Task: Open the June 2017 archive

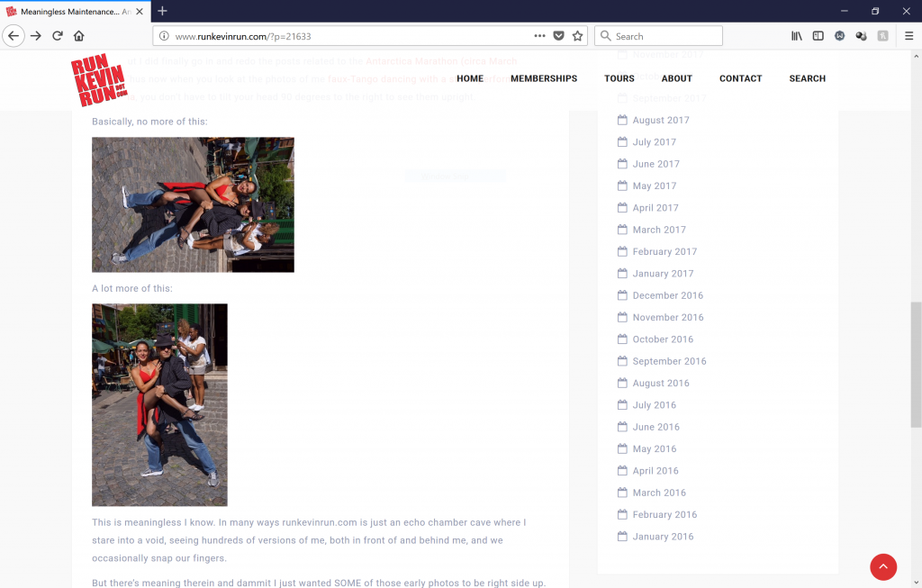Action: pos(655,164)
